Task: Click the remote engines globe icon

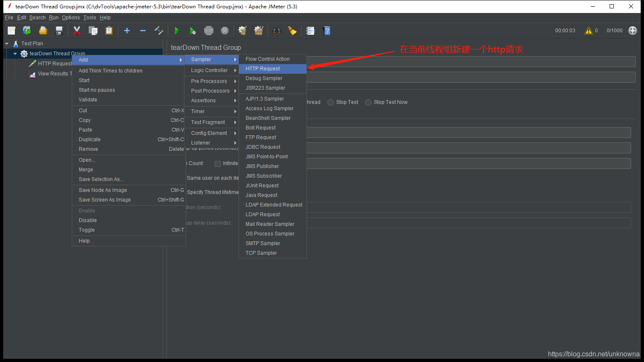Action: click(633, 31)
